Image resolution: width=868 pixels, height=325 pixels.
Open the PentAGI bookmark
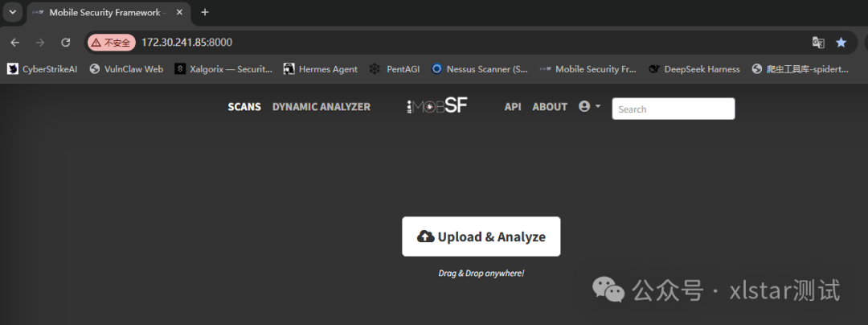tap(395, 69)
